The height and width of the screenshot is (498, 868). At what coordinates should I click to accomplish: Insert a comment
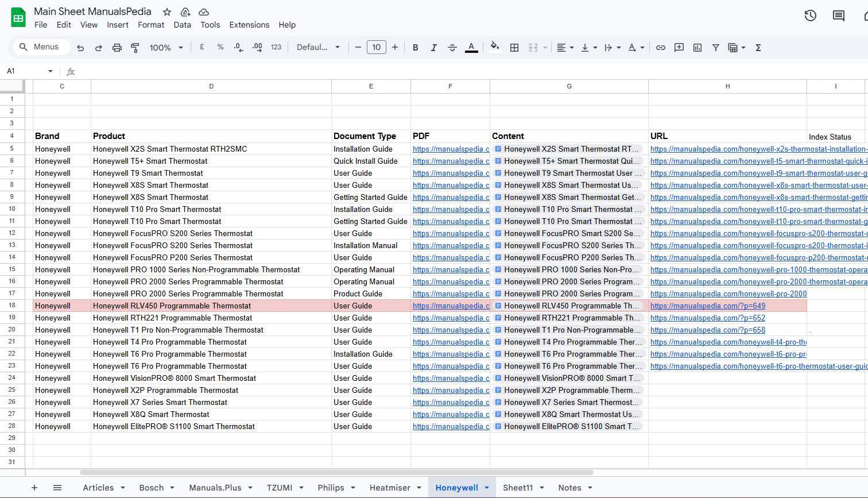coord(679,48)
